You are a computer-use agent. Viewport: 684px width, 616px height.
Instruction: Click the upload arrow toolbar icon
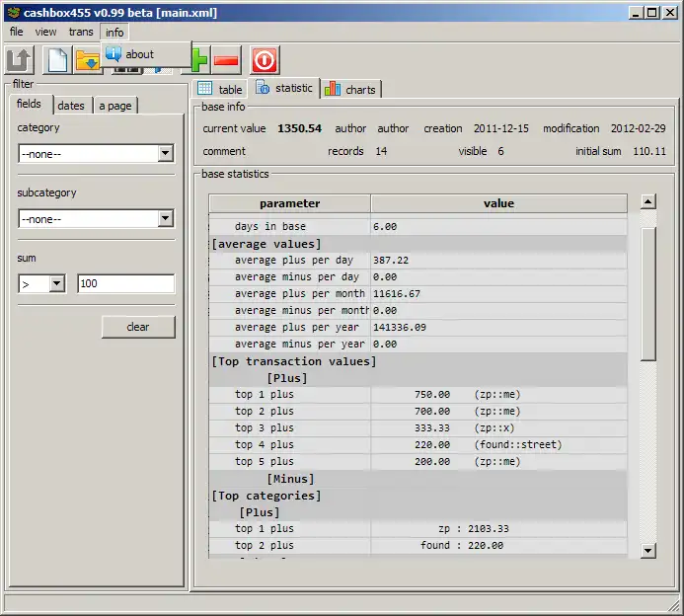pos(21,60)
